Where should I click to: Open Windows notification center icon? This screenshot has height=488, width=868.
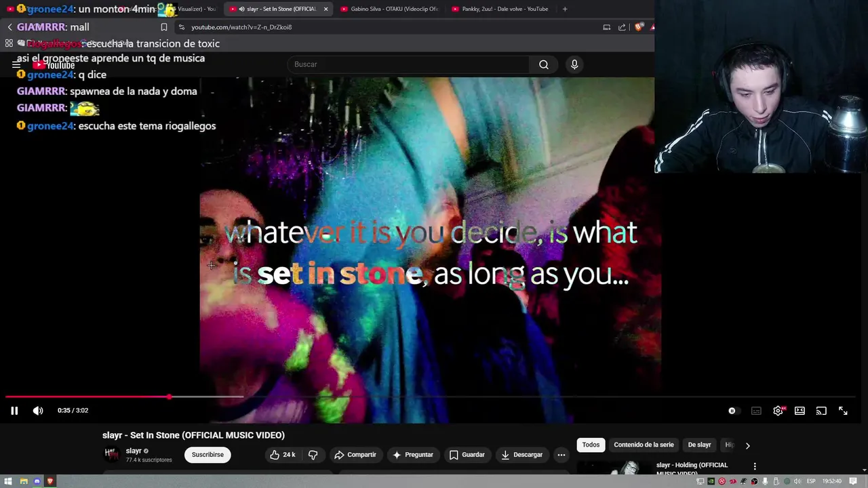coord(853,481)
